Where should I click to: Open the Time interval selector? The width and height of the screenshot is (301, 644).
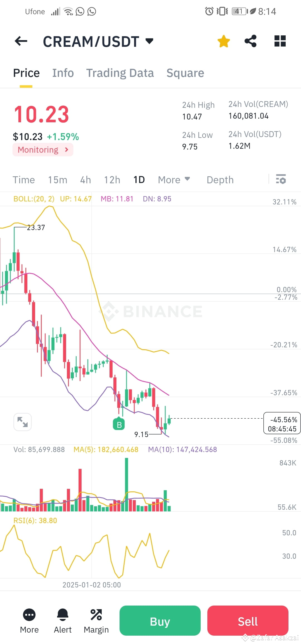(24, 180)
